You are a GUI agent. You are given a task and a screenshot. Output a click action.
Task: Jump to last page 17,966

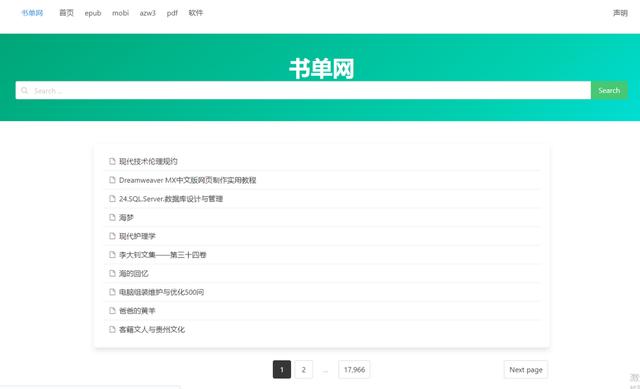[354, 369]
